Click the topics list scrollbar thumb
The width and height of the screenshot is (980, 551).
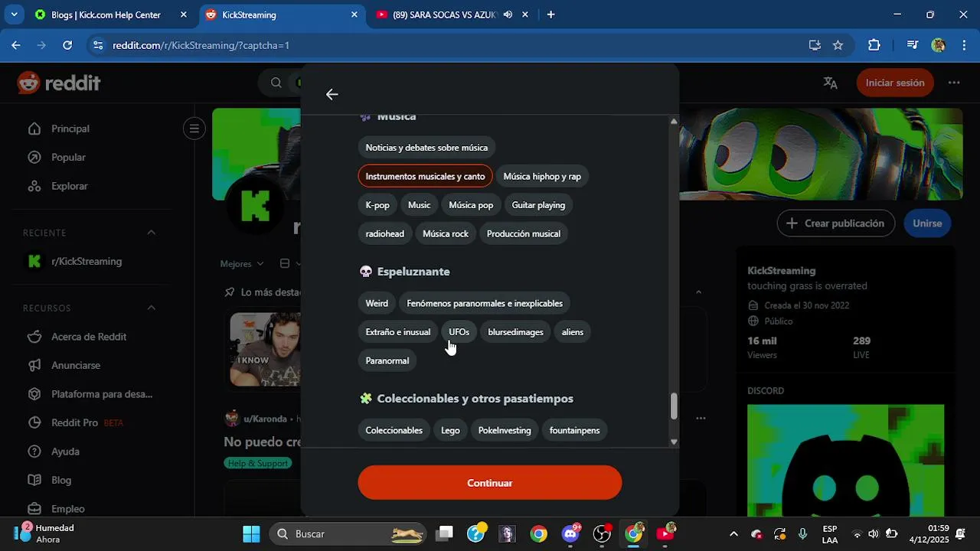pyautogui.click(x=674, y=406)
